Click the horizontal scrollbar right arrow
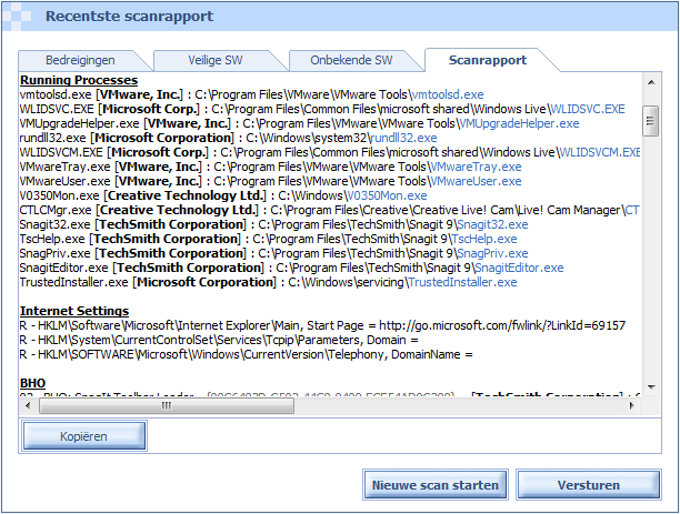Viewport: 680px width, 514px height. click(x=632, y=406)
